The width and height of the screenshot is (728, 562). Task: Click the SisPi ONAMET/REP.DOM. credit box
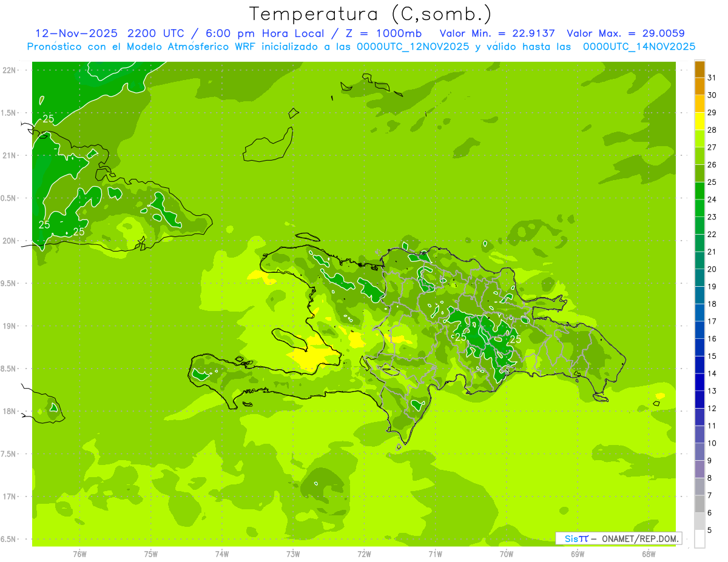[618, 538]
